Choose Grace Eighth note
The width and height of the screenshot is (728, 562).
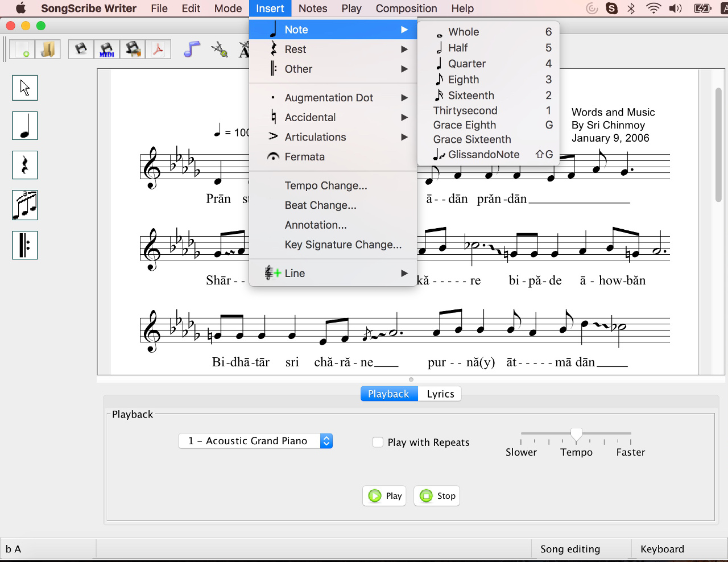(489, 125)
